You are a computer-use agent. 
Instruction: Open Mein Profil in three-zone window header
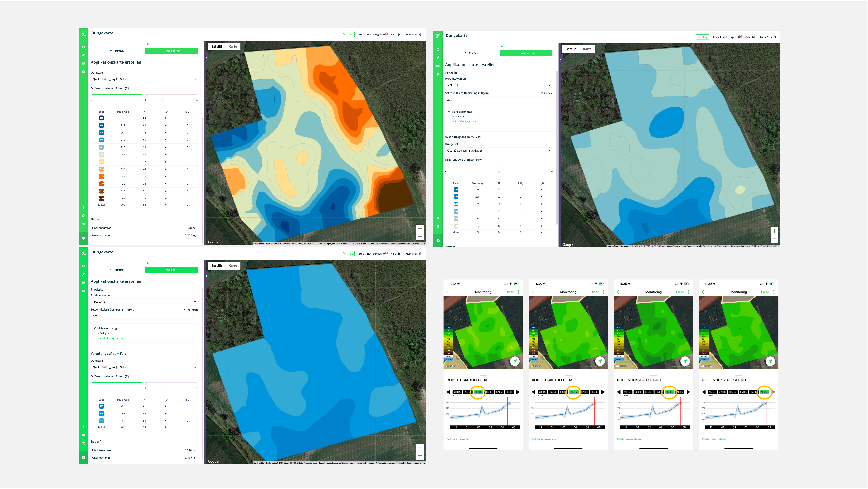[x=413, y=254]
